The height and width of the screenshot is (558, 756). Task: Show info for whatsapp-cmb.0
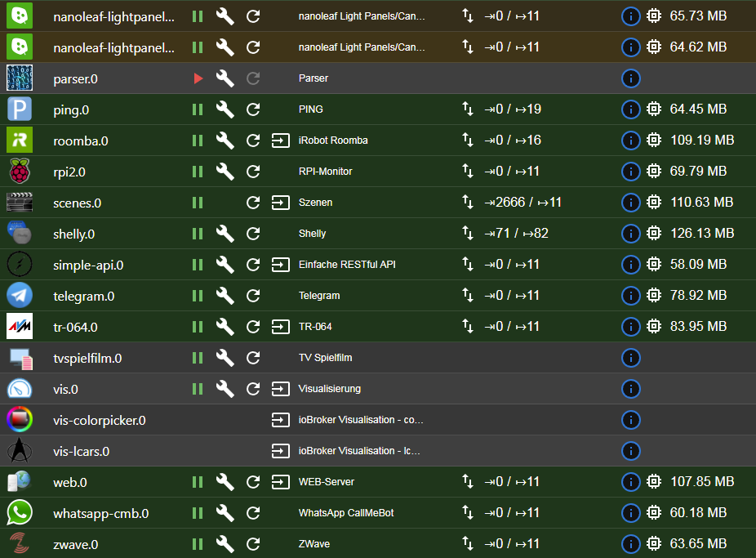click(x=630, y=513)
